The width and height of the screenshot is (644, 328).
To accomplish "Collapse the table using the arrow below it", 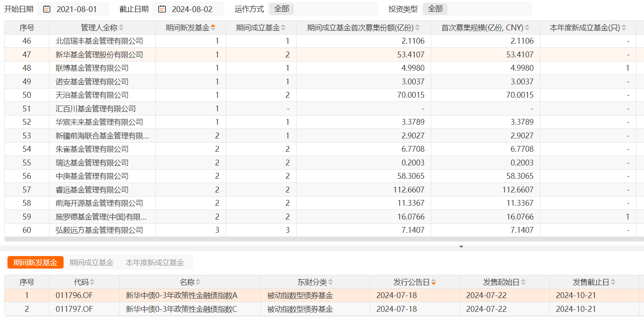I will pos(461,247).
